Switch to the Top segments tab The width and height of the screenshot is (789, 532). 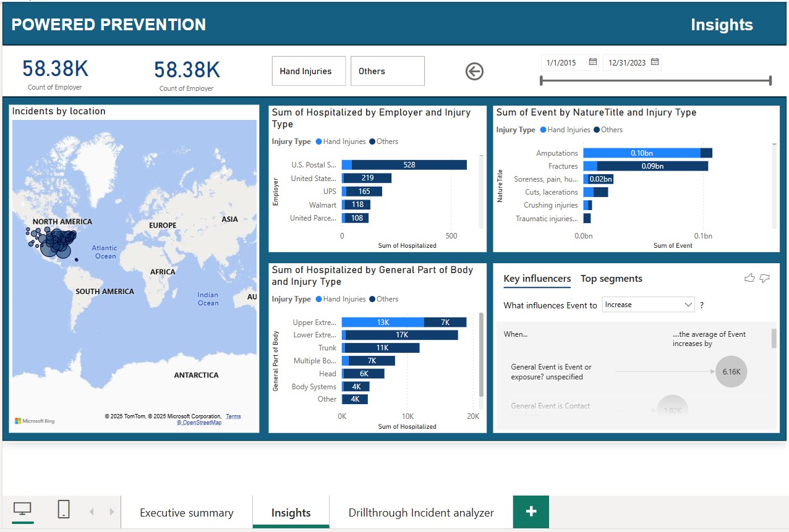(x=611, y=279)
